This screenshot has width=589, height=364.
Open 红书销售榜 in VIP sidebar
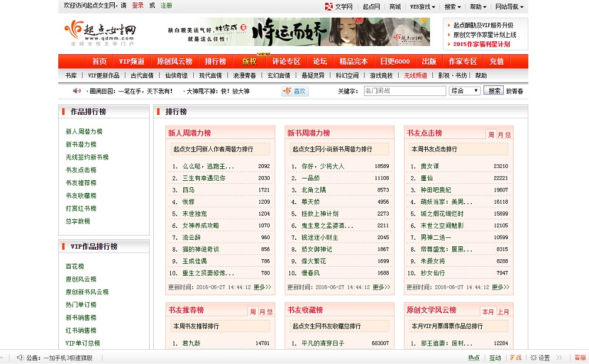click(81, 330)
